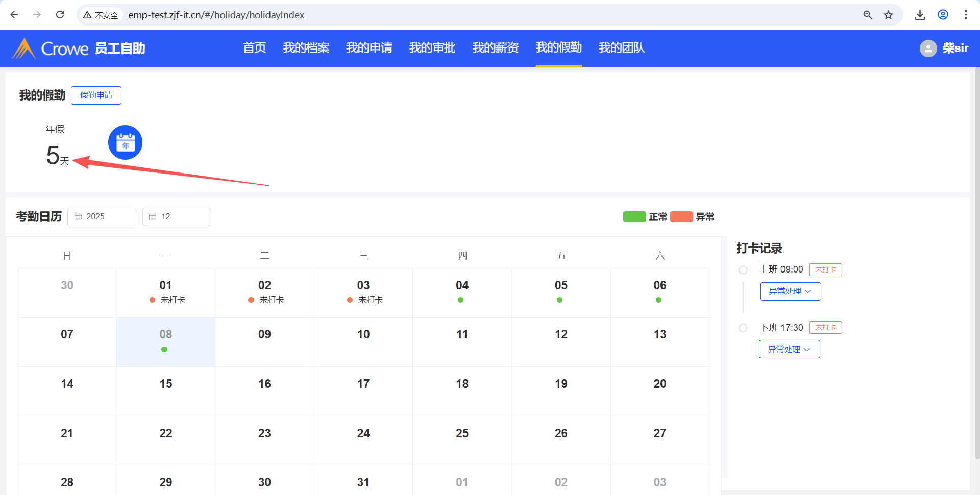Viewport: 980px width, 495px height.
Task: Click the Crowe logo icon
Action: [23, 48]
